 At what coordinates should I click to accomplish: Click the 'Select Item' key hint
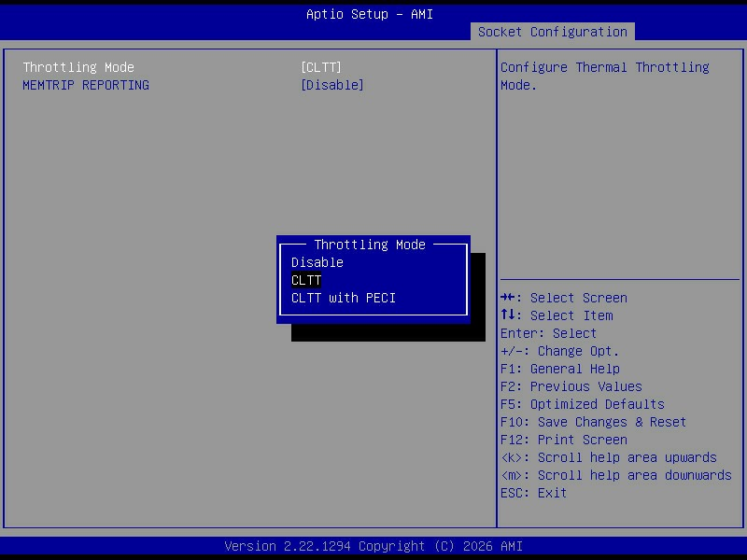[557, 315]
